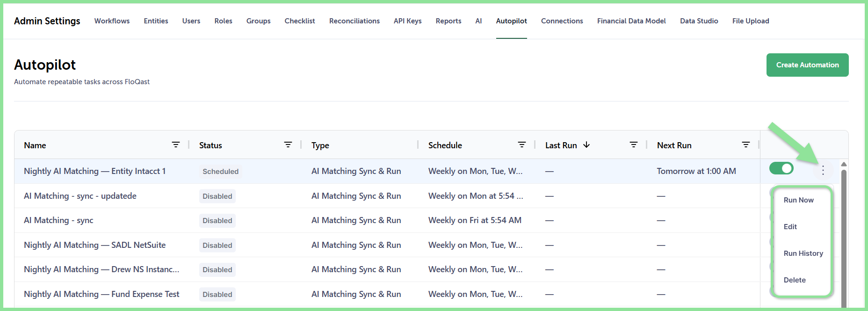The width and height of the screenshot is (868, 311).
Task: Select the Autopilot tab
Action: [511, 21]
